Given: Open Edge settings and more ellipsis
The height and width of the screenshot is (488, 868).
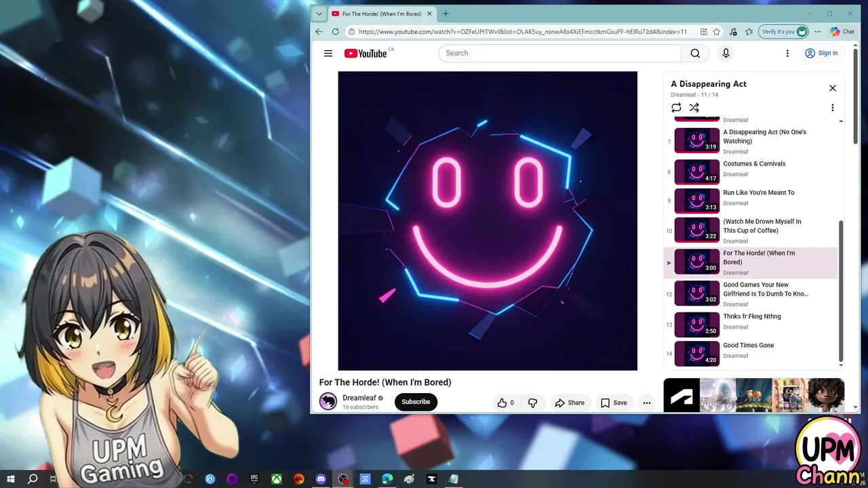Looking at the screenshot, I should click(x=818, y=32).
